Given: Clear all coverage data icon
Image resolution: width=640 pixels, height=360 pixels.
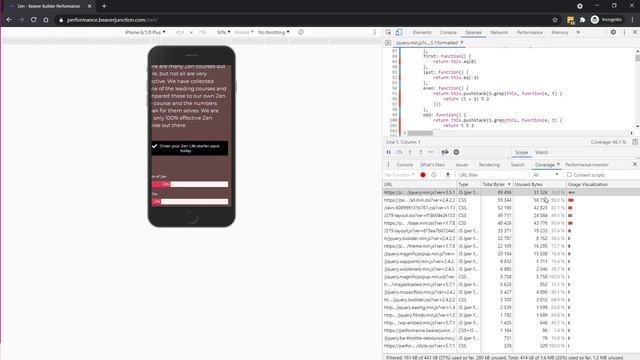Looking at the screenshot, I should point(434,175).
